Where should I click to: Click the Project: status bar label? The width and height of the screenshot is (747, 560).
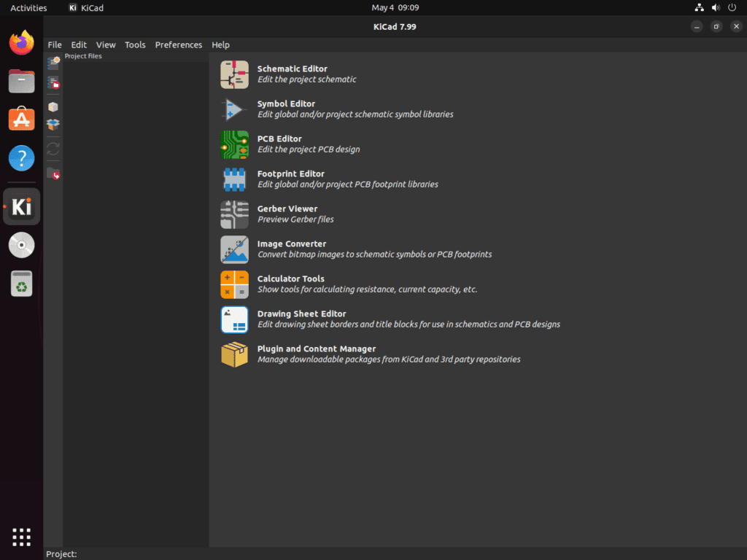[x=61, y=554]
